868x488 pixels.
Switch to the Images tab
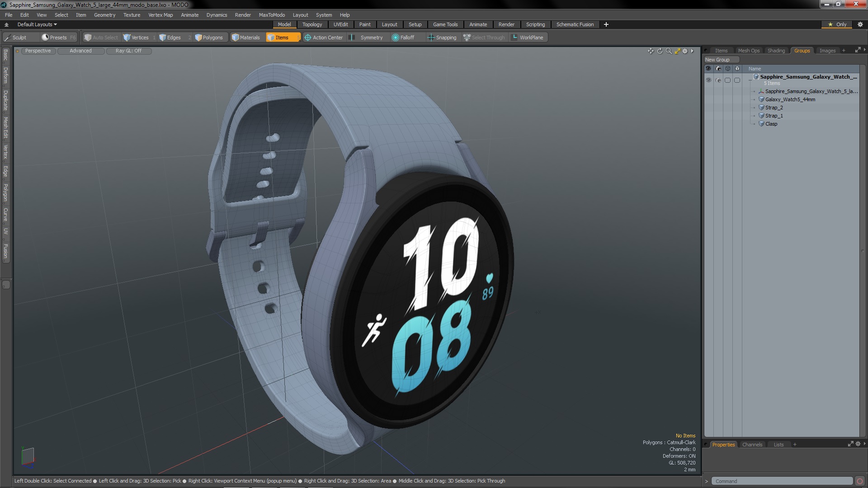coord(827,51)
